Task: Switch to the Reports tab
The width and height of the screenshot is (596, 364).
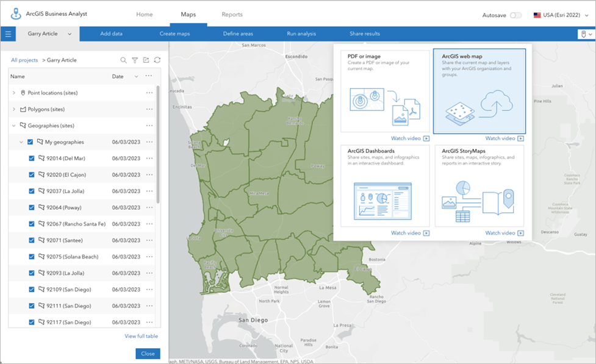Action: tap(232, 15)
